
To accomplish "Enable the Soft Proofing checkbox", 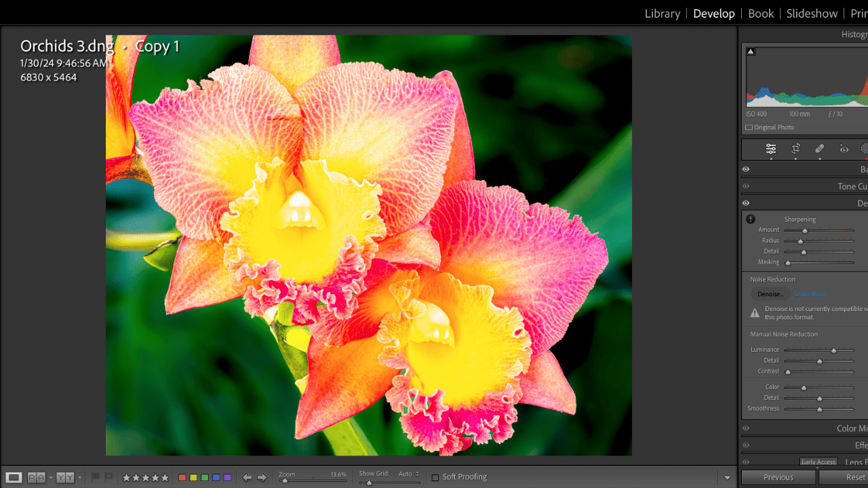I will (435, 477).
